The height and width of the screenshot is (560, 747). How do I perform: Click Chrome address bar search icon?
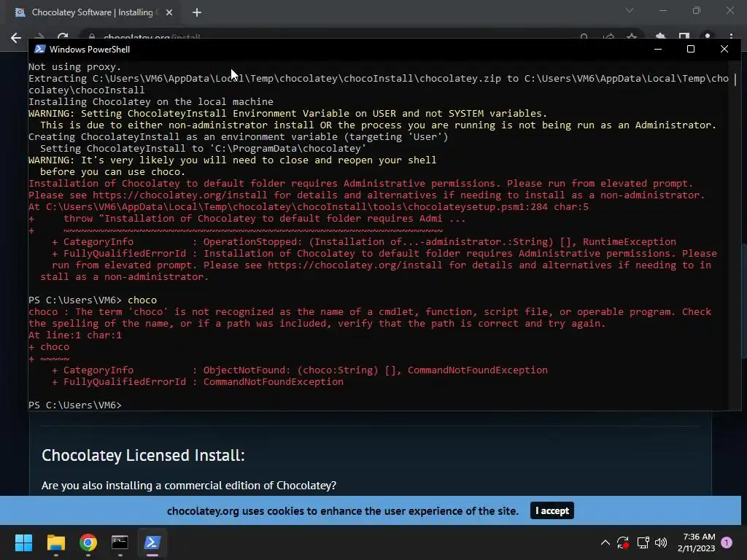584,36
